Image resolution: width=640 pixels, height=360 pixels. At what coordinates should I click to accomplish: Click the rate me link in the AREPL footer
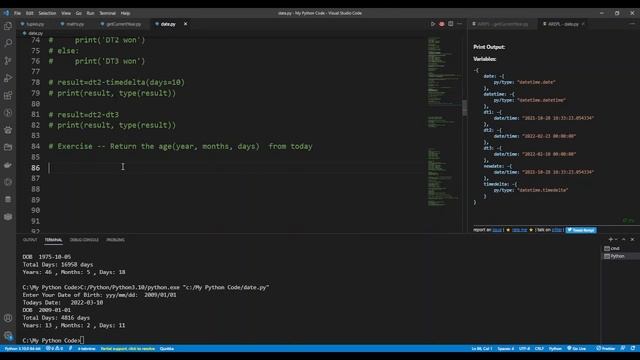tap(519, 230)
